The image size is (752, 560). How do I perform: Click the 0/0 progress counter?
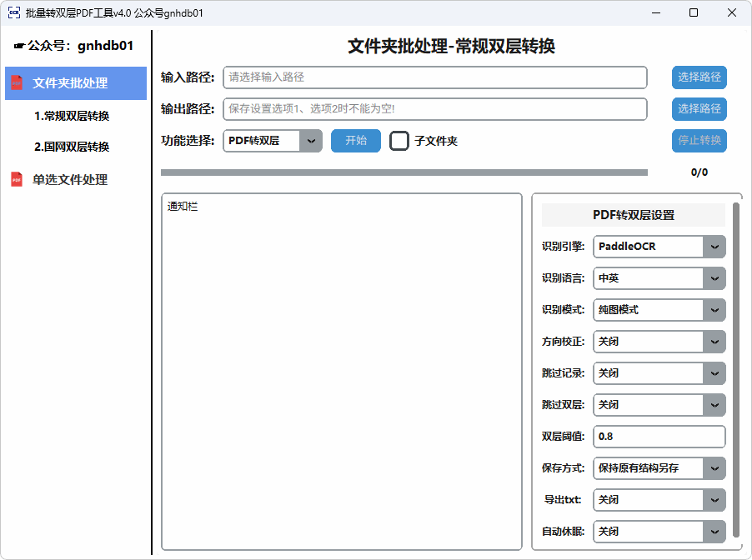coord(699,172)
